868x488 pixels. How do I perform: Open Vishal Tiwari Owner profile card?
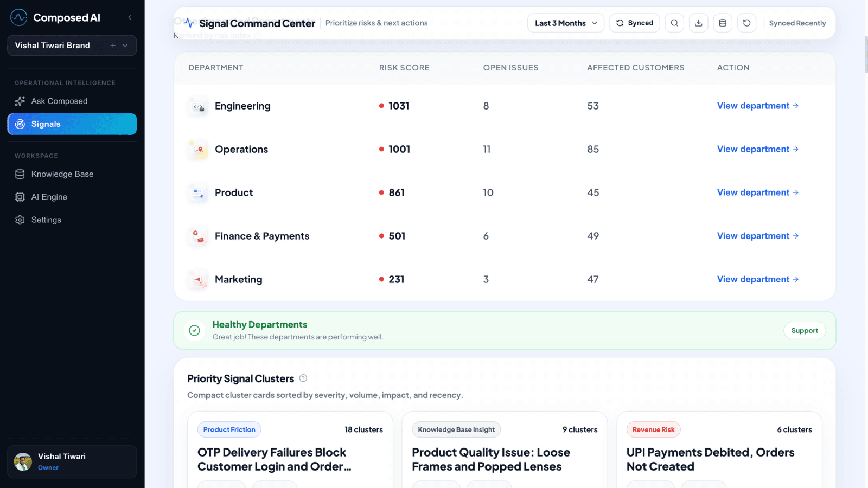click(72, 461)
